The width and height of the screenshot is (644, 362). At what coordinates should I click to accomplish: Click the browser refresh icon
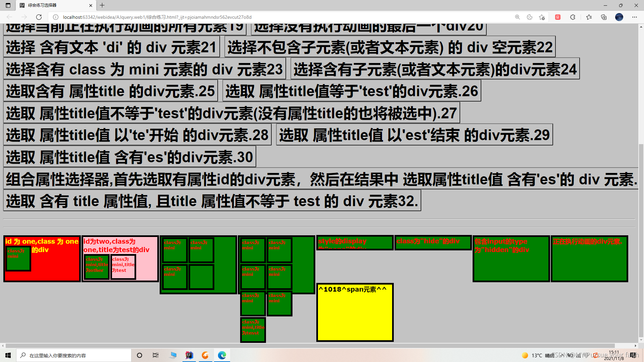(39, 17)
